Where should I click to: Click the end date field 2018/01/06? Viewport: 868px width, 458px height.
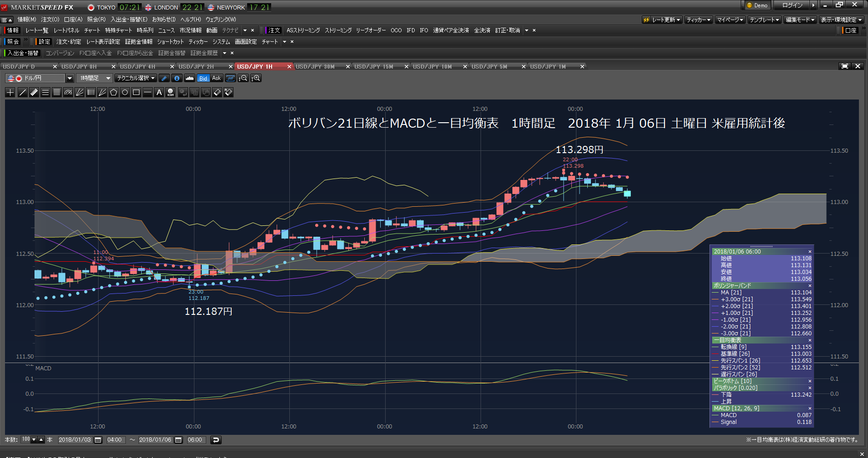point(155,440)
